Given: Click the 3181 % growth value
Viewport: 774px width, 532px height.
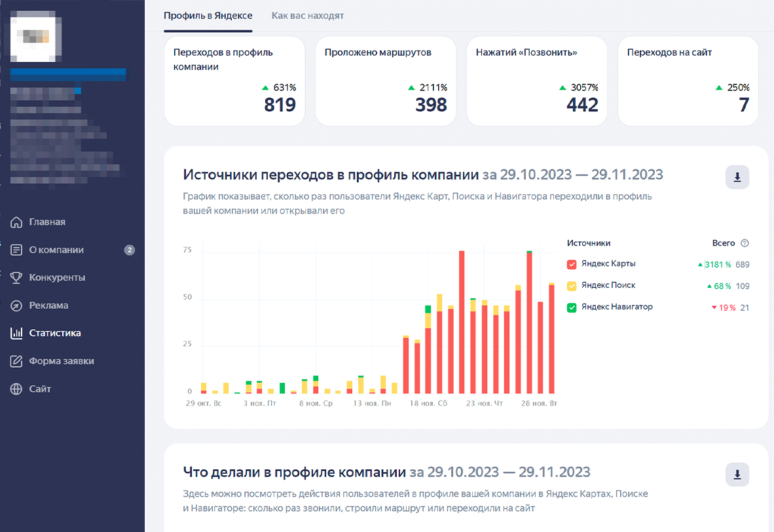Looking at the screenshot, I should (718, 264).
